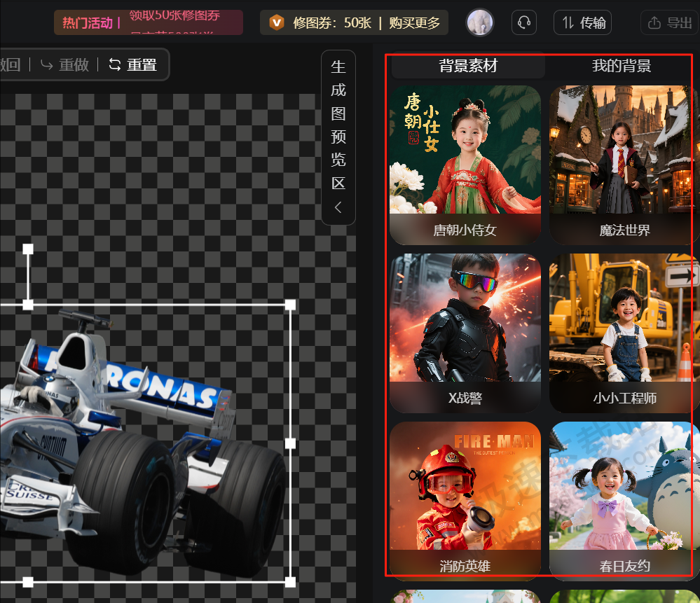The width and height of the screenshot is (700, 603).
Task: Switch to 背景素材 tab
Action: 468,66
